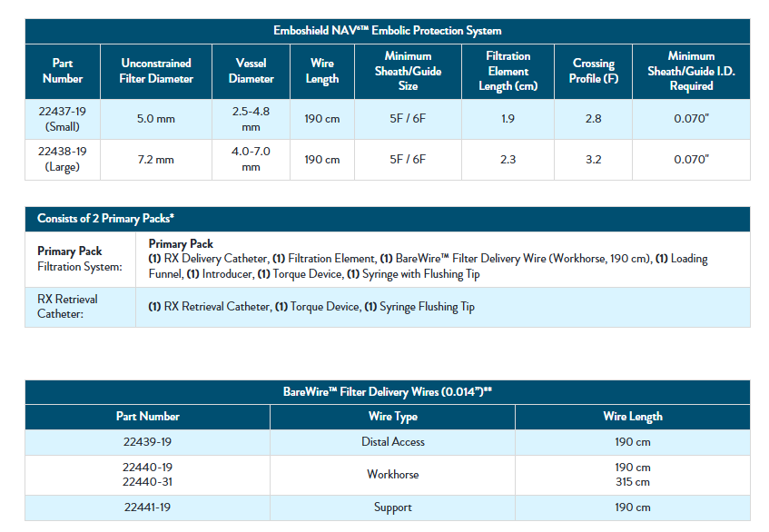Select the BareWire Filter Delivery Wires table title
The height and width of the screenshot is (532, 769).
pos(387,392)
